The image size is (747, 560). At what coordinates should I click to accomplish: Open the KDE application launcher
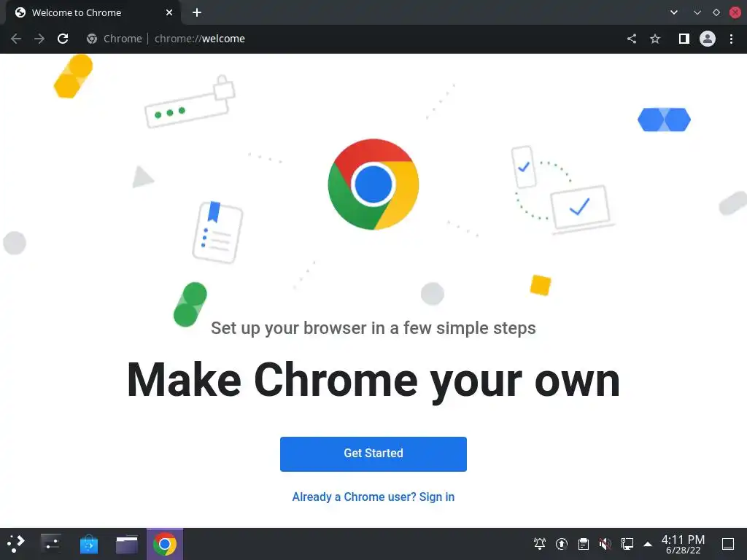[x=16, y=544]
